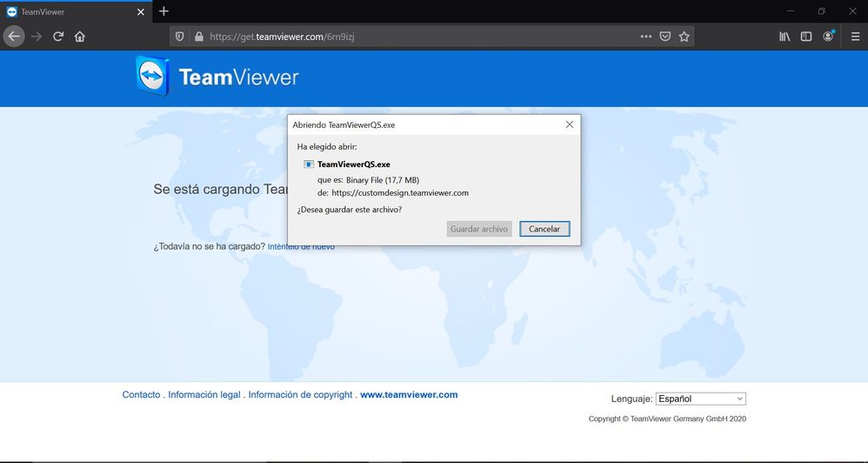Expand the Lenguaje Español dropdown
Viewport: 868px width, 463px height.
click(x=701, y=399)
